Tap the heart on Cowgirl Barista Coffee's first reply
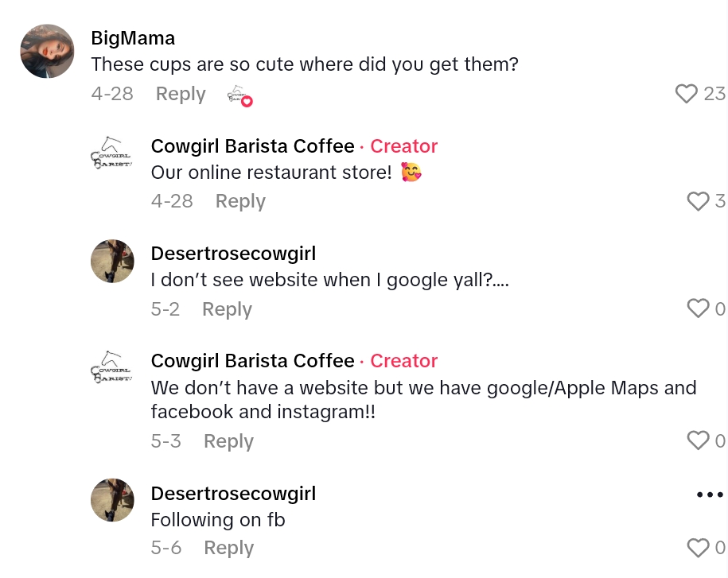 (698, 201)
